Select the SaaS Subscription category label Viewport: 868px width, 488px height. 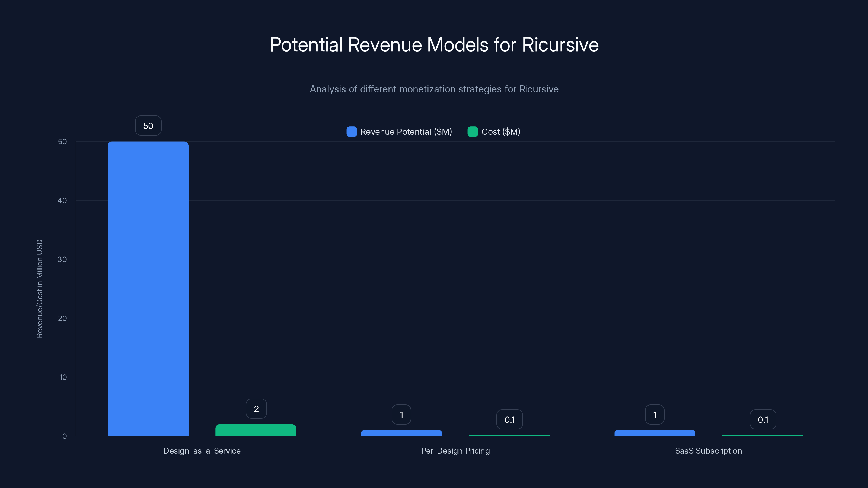[708, 451]
